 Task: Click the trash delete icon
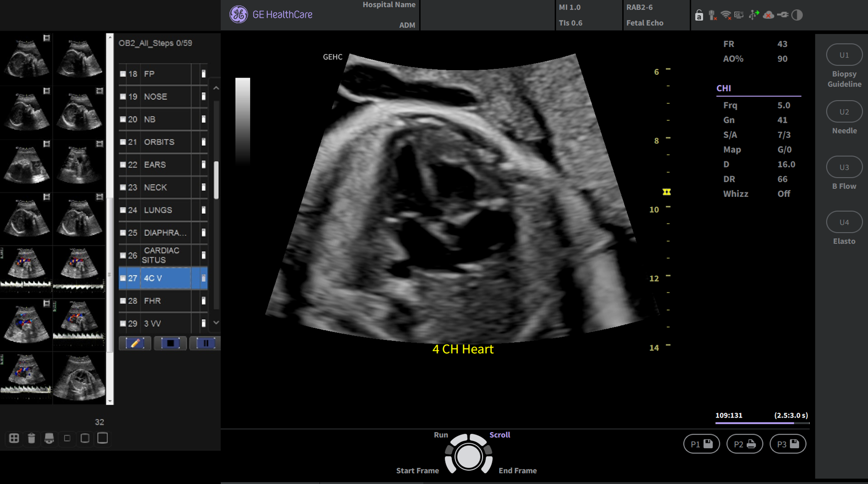tap(32, 438)
